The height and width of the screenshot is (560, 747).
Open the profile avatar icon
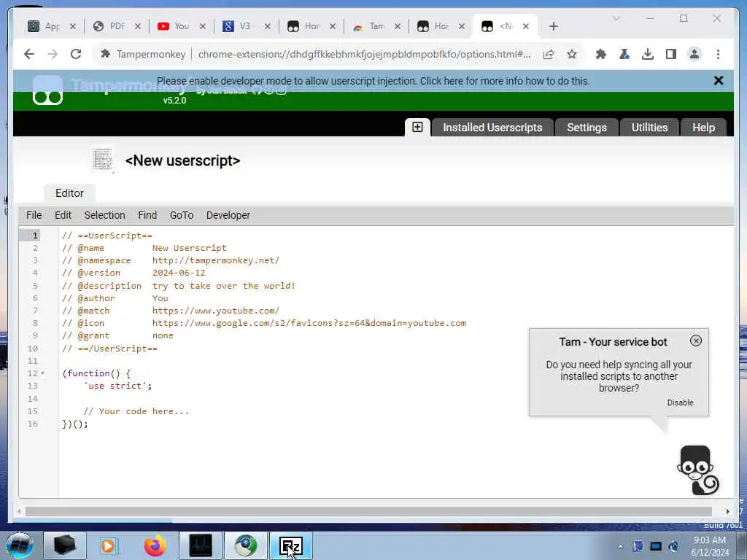point(694,54)
